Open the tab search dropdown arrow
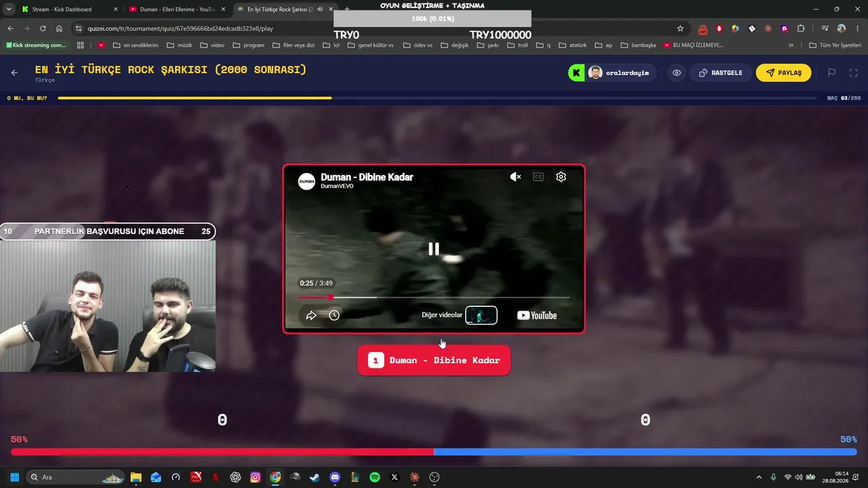 pos(9,9)
